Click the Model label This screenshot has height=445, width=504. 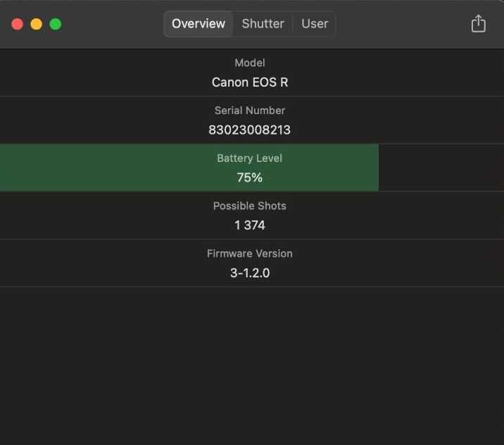250,63
